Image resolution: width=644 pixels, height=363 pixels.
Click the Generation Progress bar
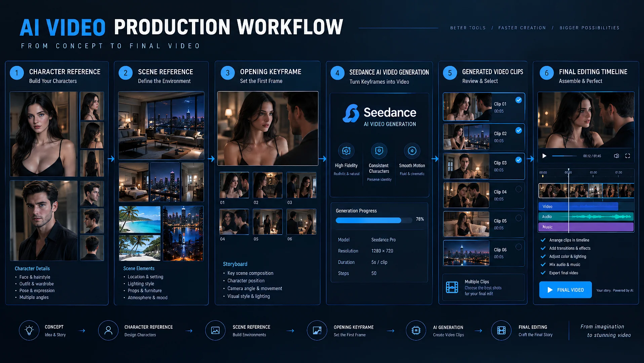click(x=374, y=220)
